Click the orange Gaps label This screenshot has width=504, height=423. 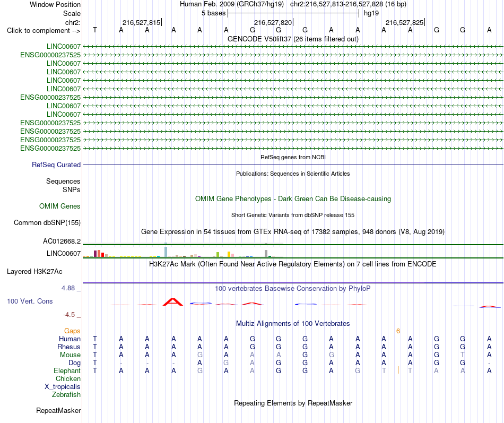click(72, 331)
